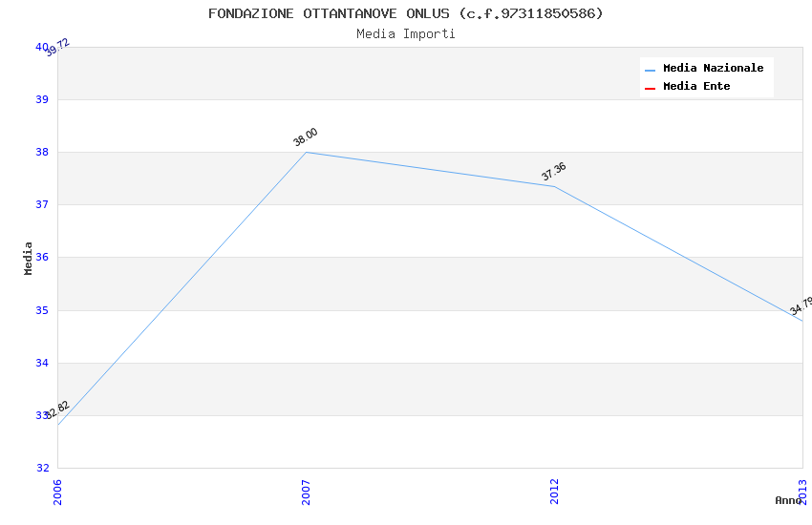Viewport: 812px width, 525px height.
Task: Click the 38.00 data point label
Action: [306, 137]
